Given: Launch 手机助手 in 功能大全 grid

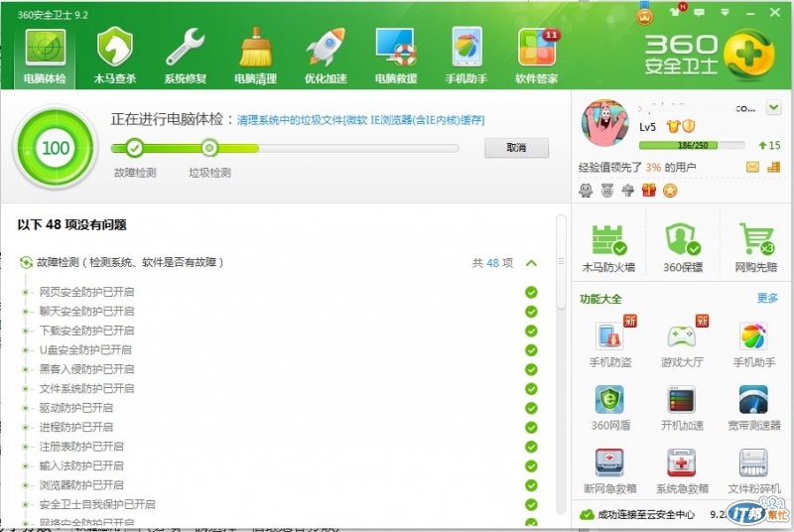Looking at the screenshot, I should (x=754, y=344).
